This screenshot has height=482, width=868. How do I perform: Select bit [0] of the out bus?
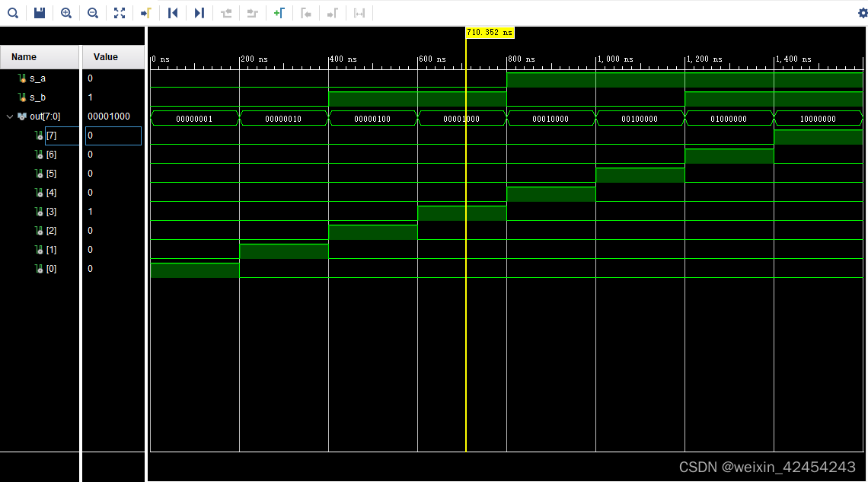click(x=52, y=268)
